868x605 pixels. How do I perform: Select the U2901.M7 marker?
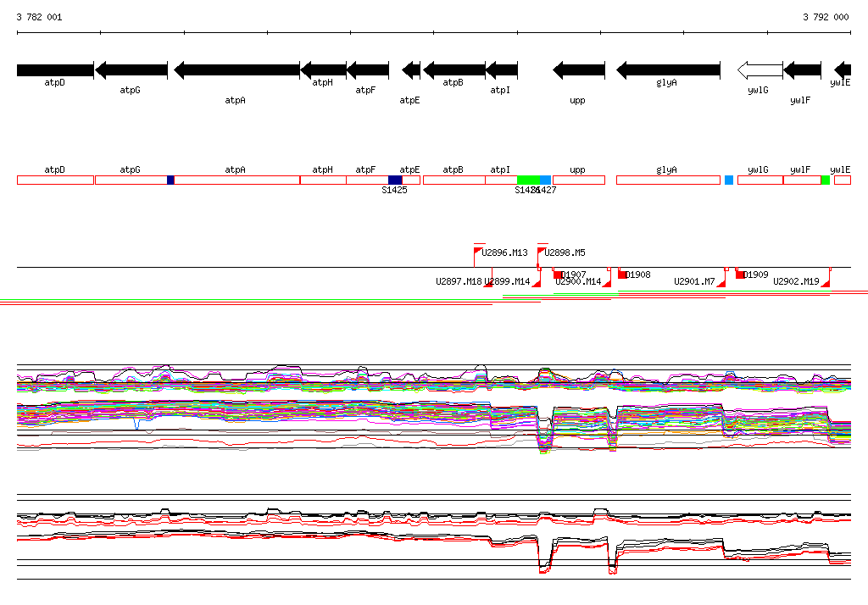(721, 283)
